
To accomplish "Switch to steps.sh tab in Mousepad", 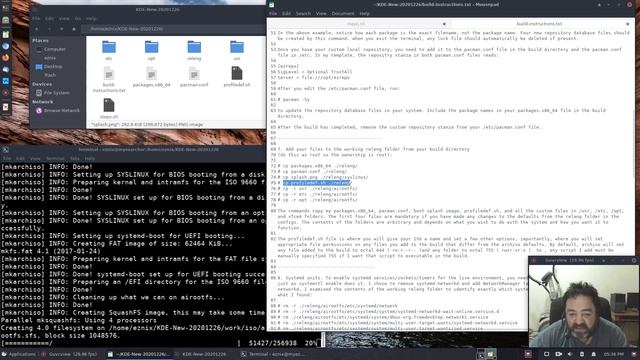I will 356,24.
